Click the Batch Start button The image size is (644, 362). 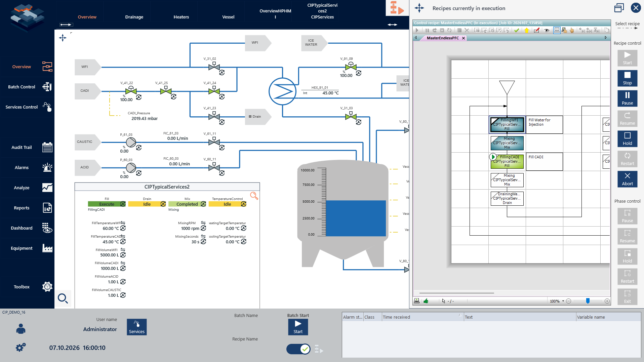pos(298,327)
